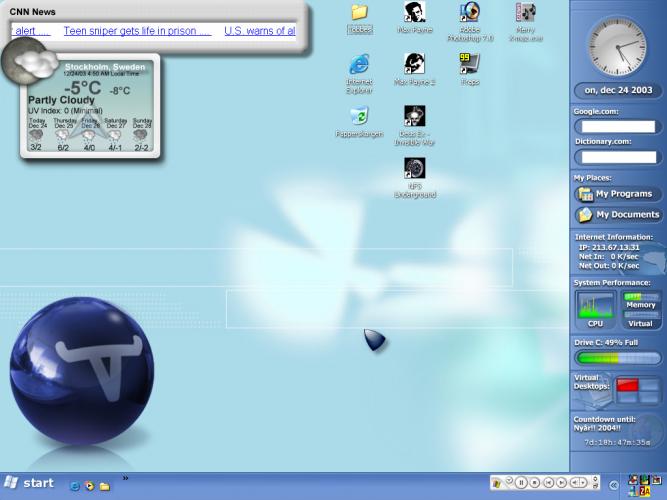667x500 pixels.
Task: Launch Deus Ex Invisible War shortcut
Action: [x=414, y=117]
